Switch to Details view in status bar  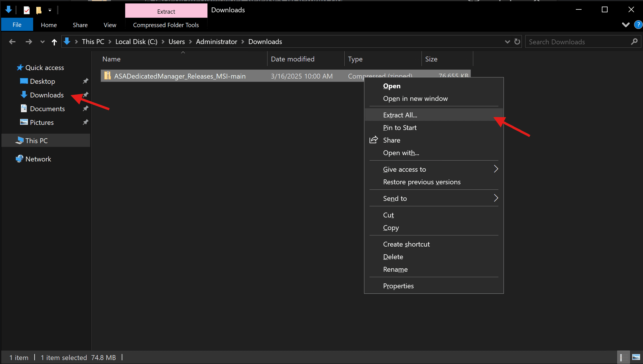pos(624,357)
